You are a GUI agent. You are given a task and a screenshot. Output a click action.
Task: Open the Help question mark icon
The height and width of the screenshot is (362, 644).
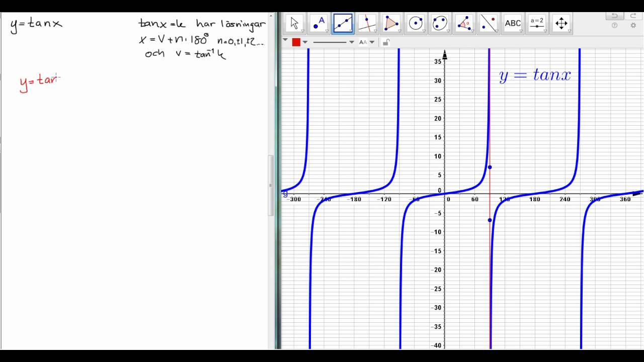coord(614,26)
